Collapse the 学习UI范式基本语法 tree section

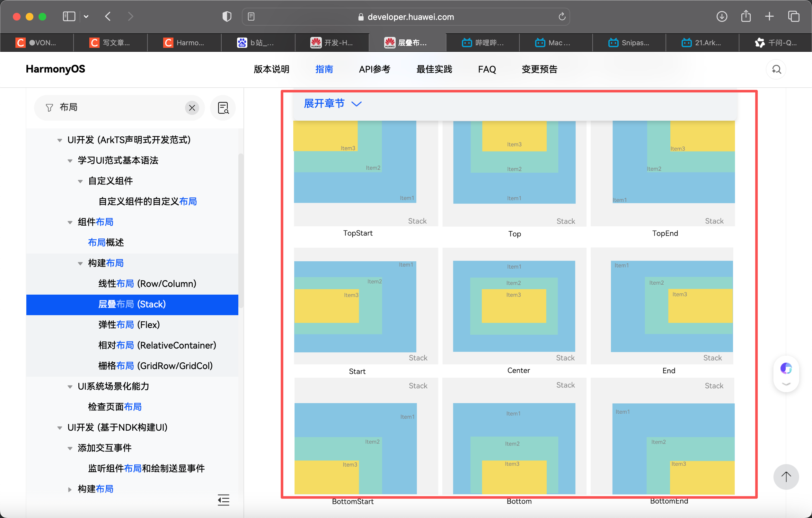70,161
